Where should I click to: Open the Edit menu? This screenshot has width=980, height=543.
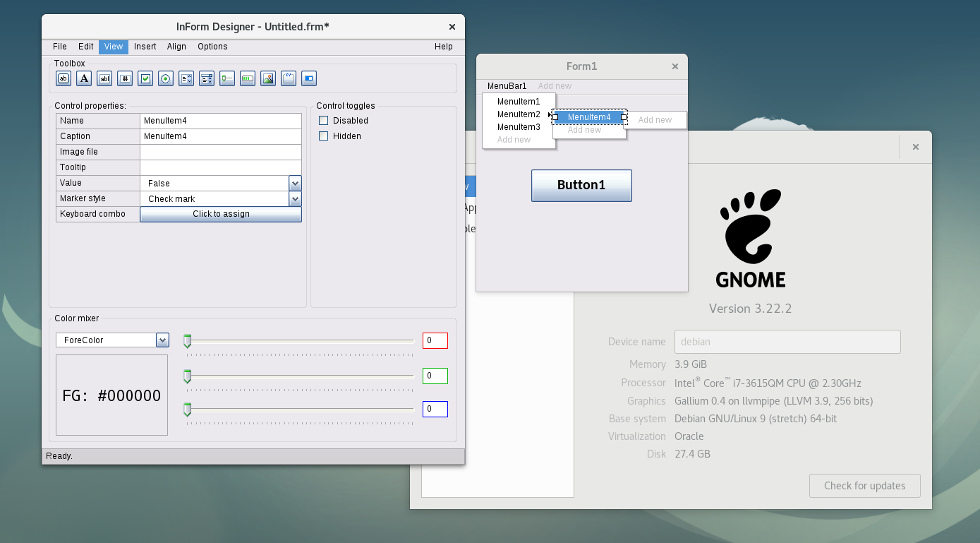point(86,47)
